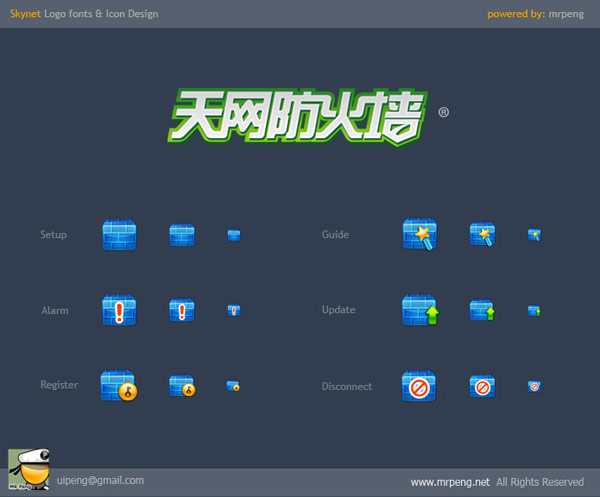Click the 'Skynet Logo fonts & Icon Design' title
This screenshot has height=497, width=600.
[x=84, y=14]
